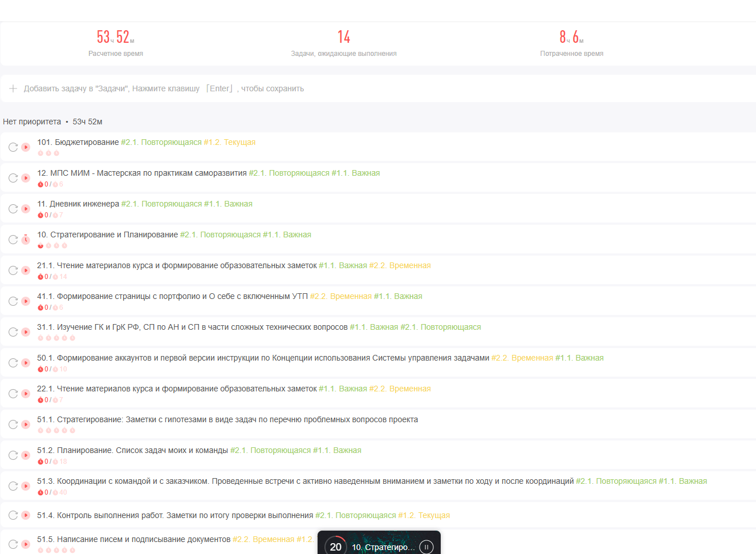Start timer for task 12 МПС МИМ
This screenshot has height=554, width=756.
pyautogui.click(x=26, y=178)
